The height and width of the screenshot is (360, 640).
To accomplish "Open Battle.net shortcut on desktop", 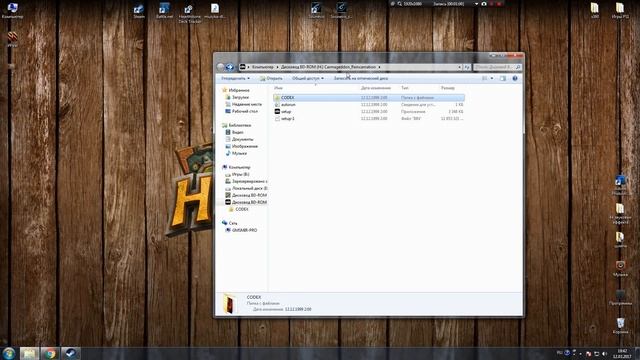I will 164,11.
